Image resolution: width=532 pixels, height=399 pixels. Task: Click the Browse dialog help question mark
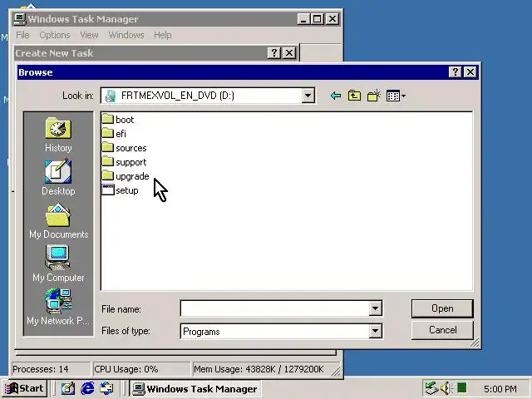[455, 72]
